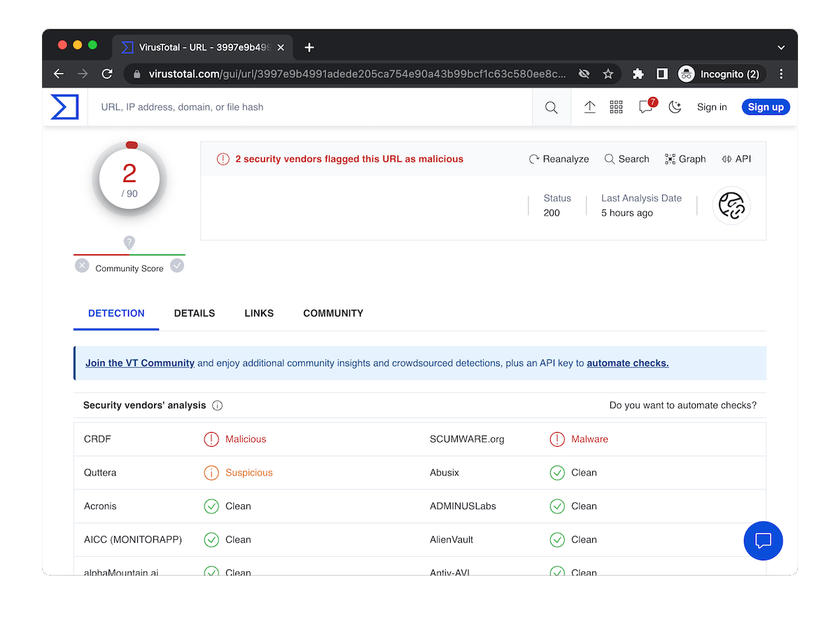Toggle dark mode moon icon

pyautogui.click(x=675, y=107)
